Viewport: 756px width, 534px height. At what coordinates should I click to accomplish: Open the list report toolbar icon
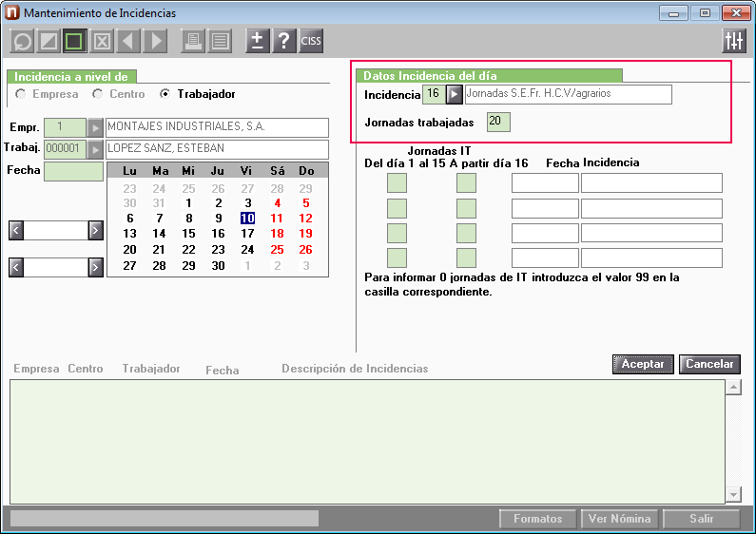220,41
